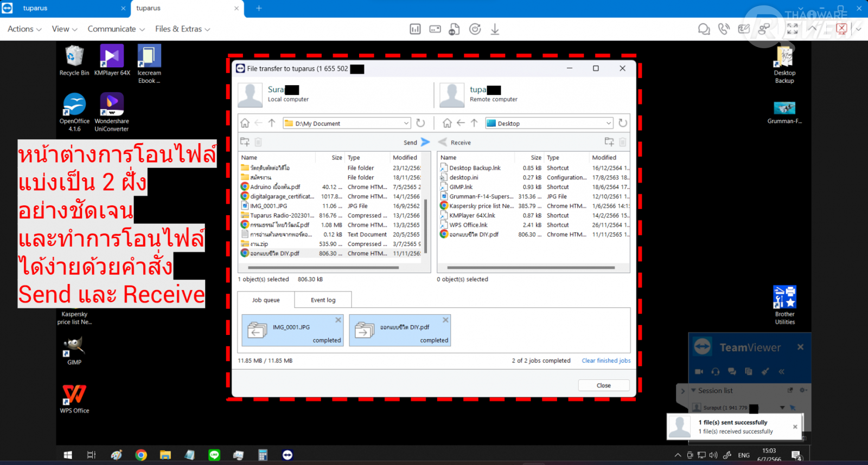The height and width of the screenshot is (465, 868).
Task: Remove IMG_0001.JPG job from queue
Action: [338, 320]
